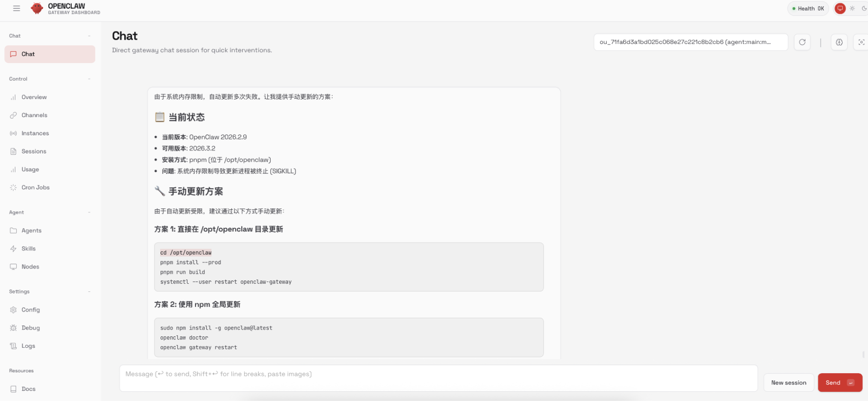Click the 安装方式 pnpm bullet
The image size is (868, 409).
pyautogui.click(x=216, y=160)
